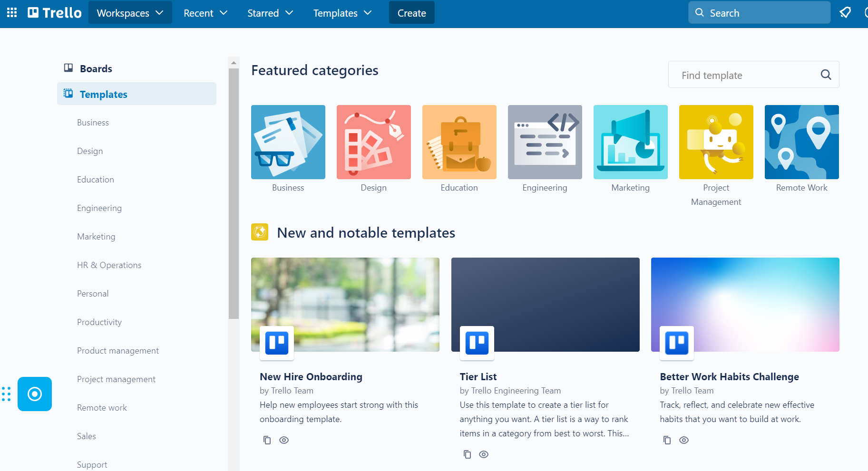868x471 pixels.
Task: Click Trello badge on New Hire Onboarding
Action: click(x=277, y=343)
